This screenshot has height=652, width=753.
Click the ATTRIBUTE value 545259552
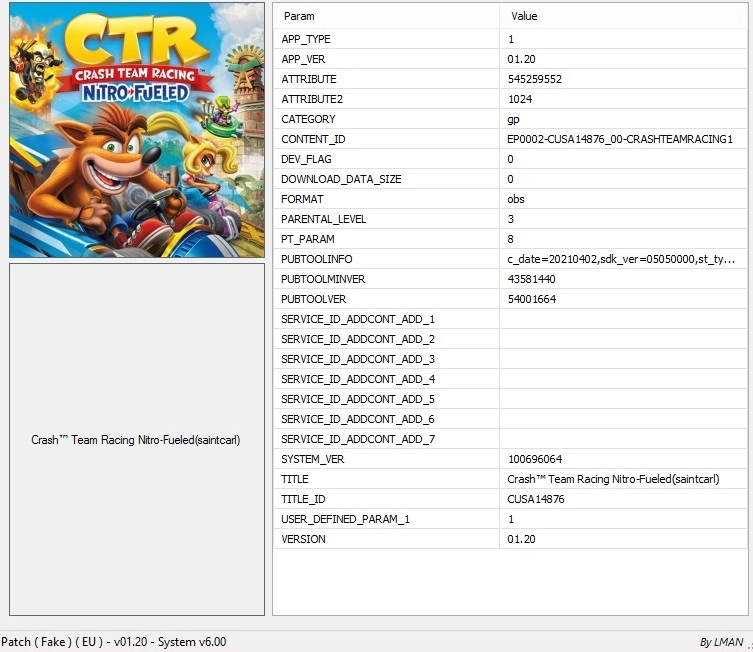[x=534, y=79]
